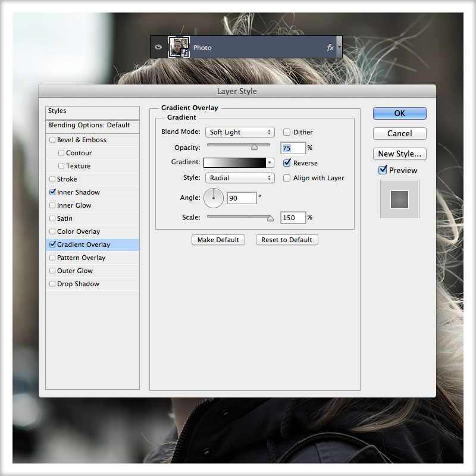Image resolution: width=476 pixels, height=476 pixels.
Task: Disable the Inner Shadow effect
Action: (x=52, y=192)
